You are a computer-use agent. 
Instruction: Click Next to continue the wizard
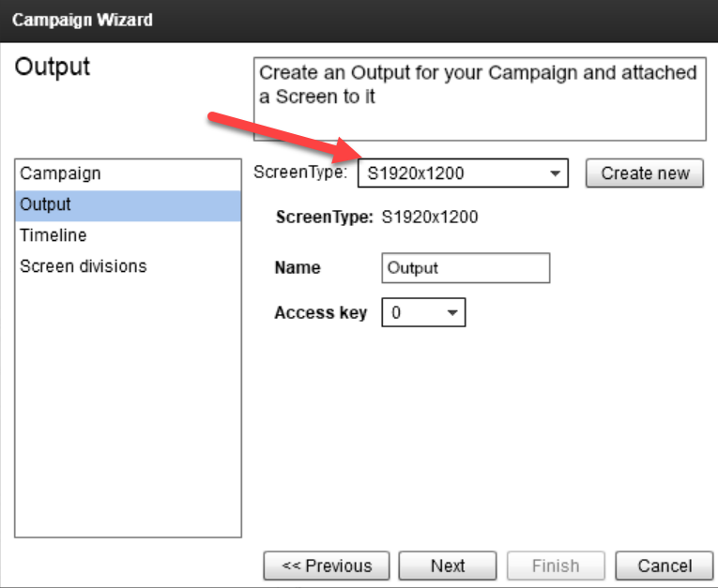(x=448, y=565)
